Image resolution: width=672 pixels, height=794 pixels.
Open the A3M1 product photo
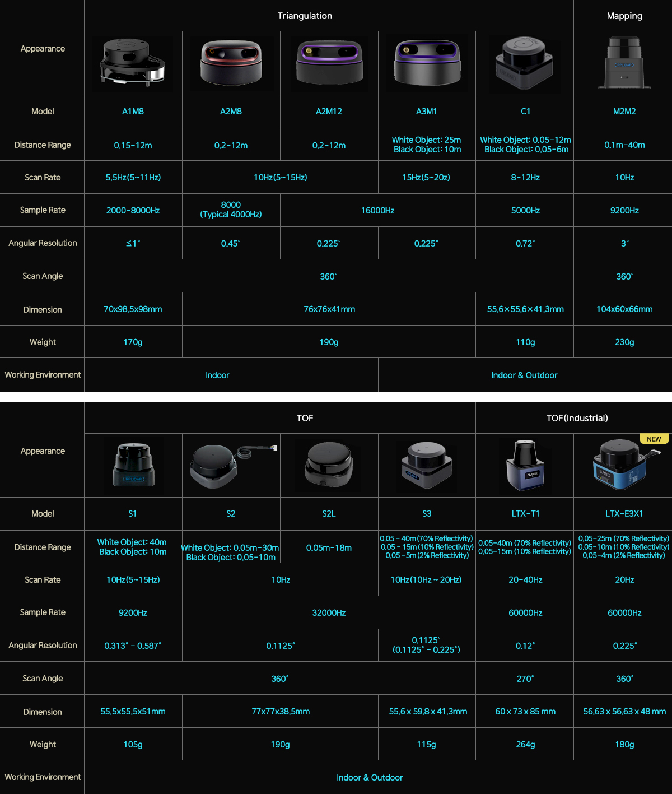tap(427, 63)
